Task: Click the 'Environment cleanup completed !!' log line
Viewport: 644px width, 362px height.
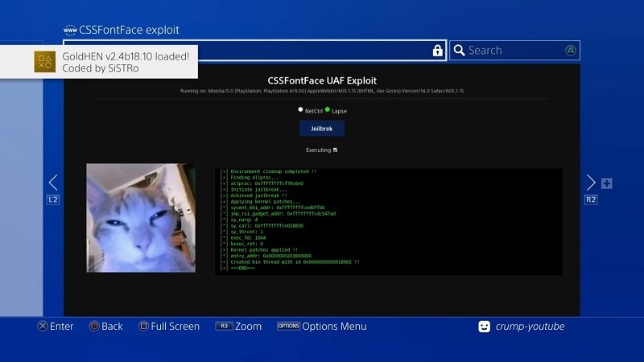Action: (268, 171)
